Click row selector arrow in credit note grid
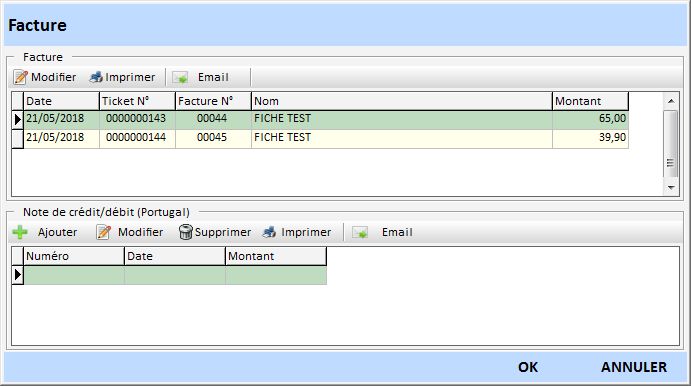This screenshot has width=691, height=386. point(18,275)
